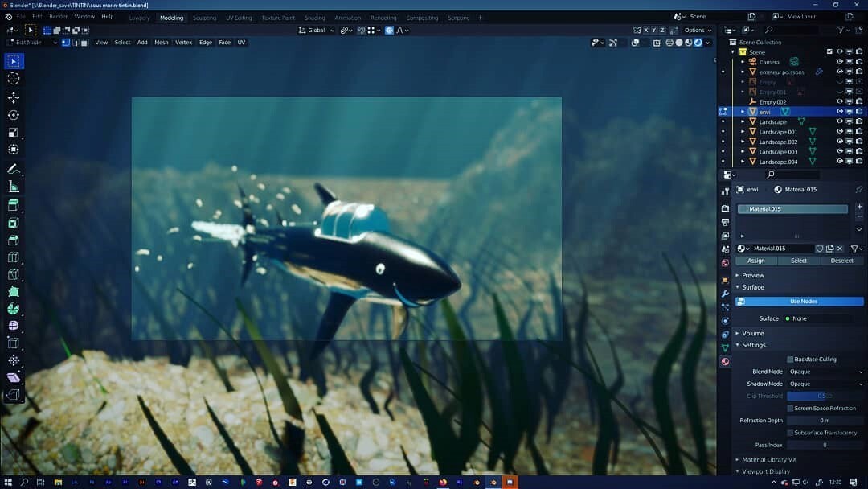
Task: Switch to the UV Editing workspace tab
Action: coord(239,18)
